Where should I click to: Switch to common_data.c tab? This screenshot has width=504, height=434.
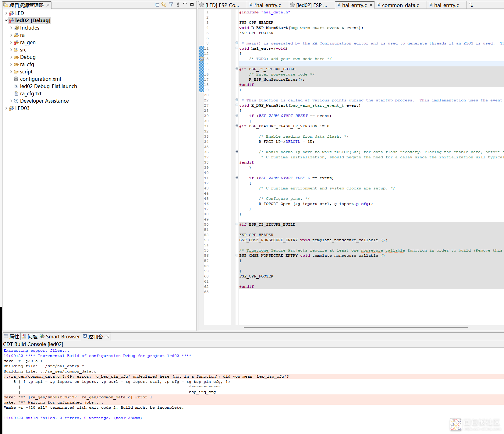click(400, 5)
